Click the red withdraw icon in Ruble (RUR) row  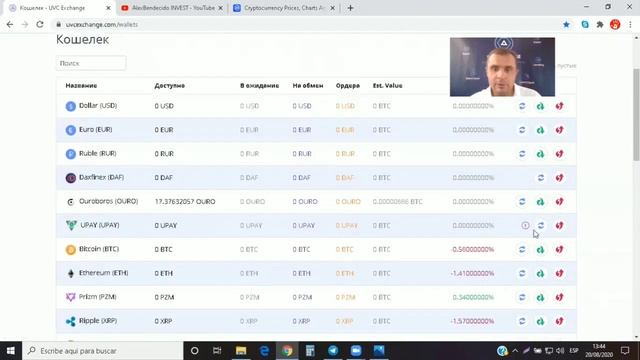tap(560, 154)
